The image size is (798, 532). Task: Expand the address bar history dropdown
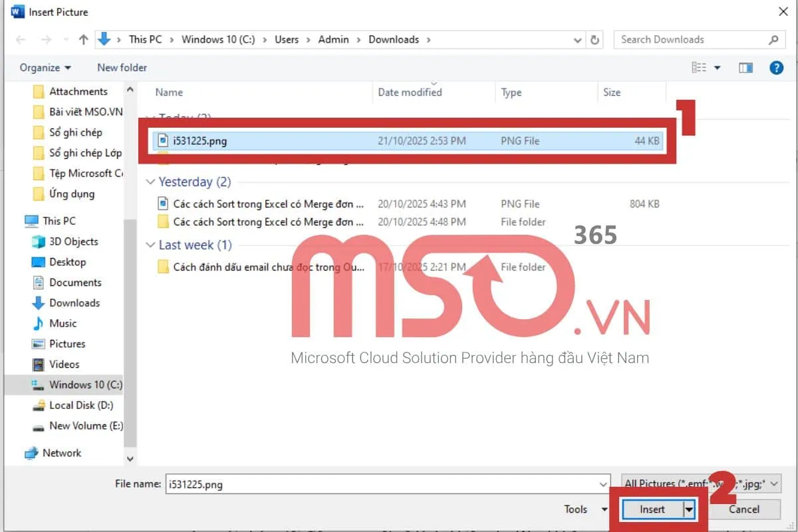click(x=578, y=40)
